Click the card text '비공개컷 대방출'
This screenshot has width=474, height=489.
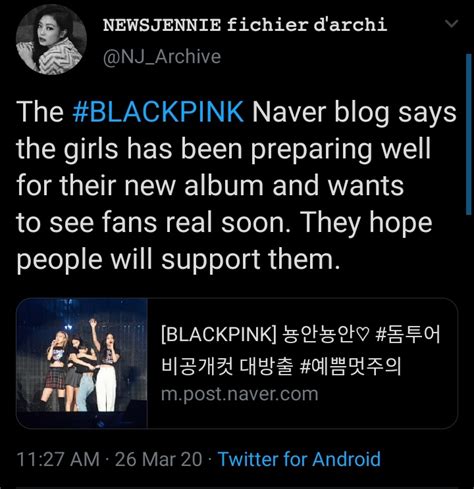click(x=227, y=365)
